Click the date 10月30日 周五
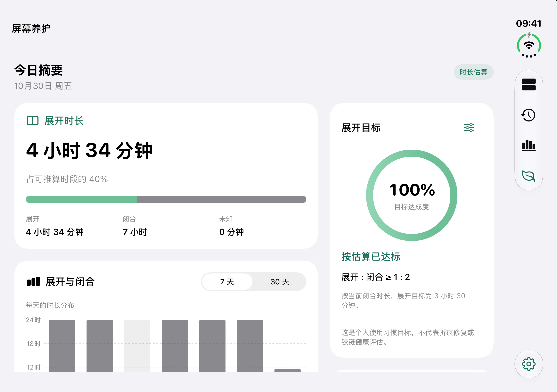 coord(43,86)
